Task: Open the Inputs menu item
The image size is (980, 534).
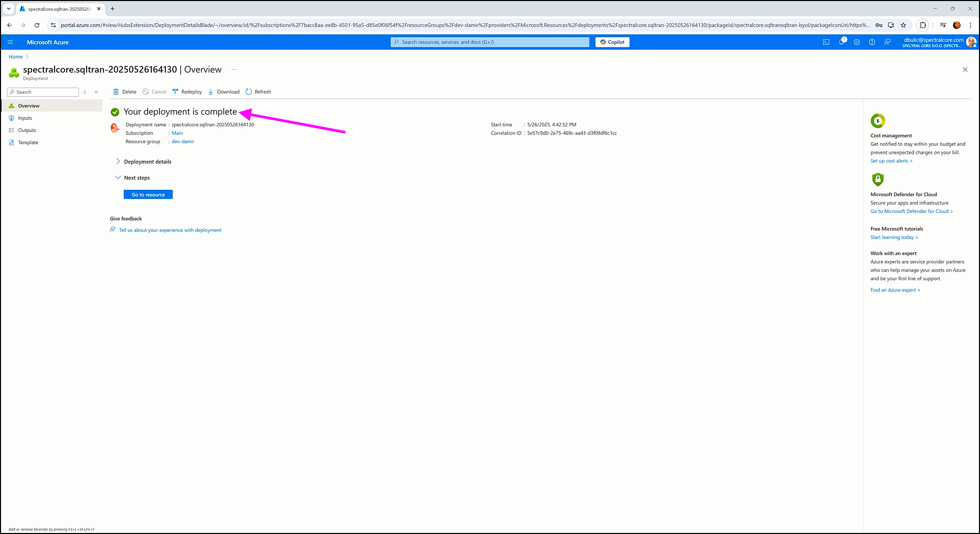Action: click(x=25, y=118)
